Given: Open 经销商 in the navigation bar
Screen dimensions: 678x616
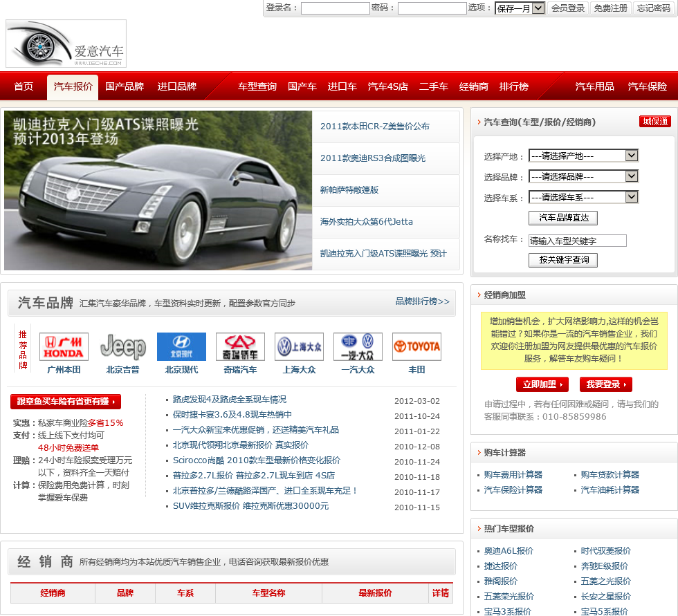Looking at the screenshot, I should (473, 86).
